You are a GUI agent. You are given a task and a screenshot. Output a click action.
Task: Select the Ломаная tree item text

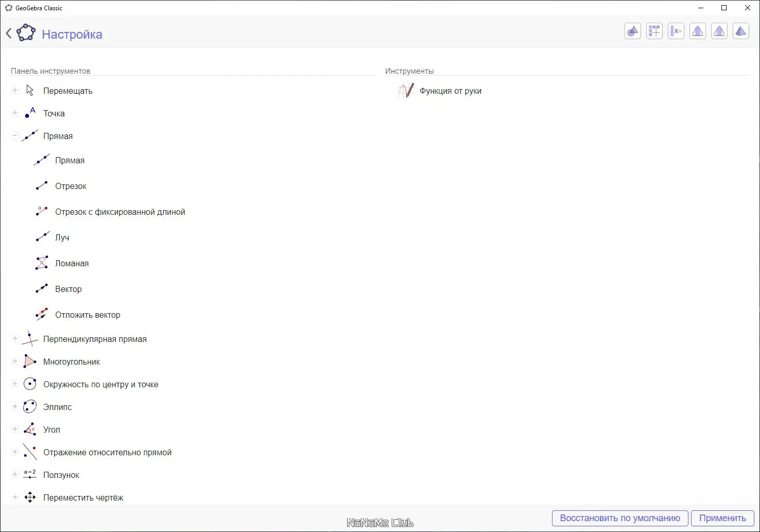[x=72, y=264]
